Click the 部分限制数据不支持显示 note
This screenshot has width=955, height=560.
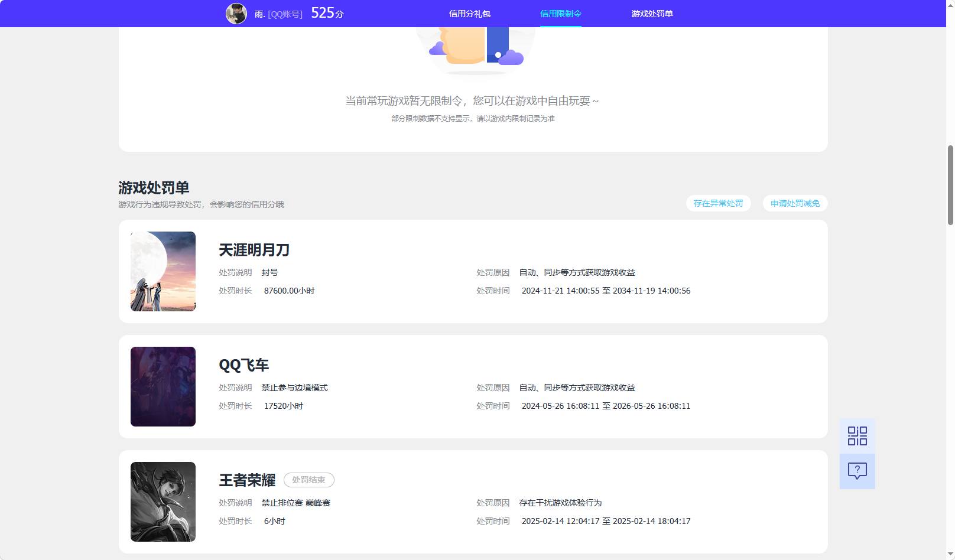[473, 119]
